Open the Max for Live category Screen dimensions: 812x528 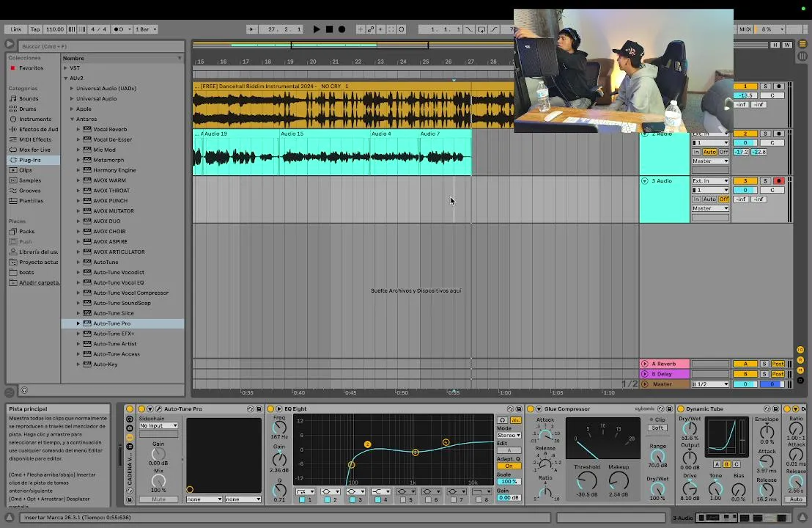34,150
